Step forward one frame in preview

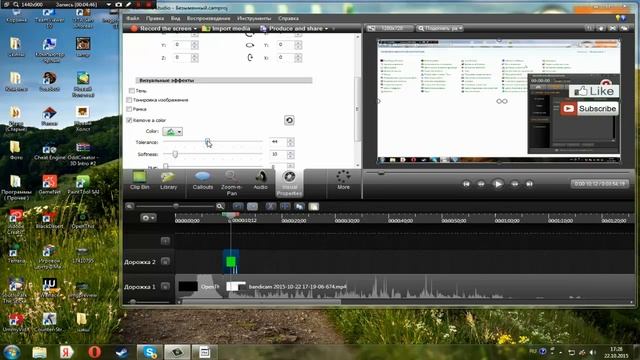click(x=515, y=184)
